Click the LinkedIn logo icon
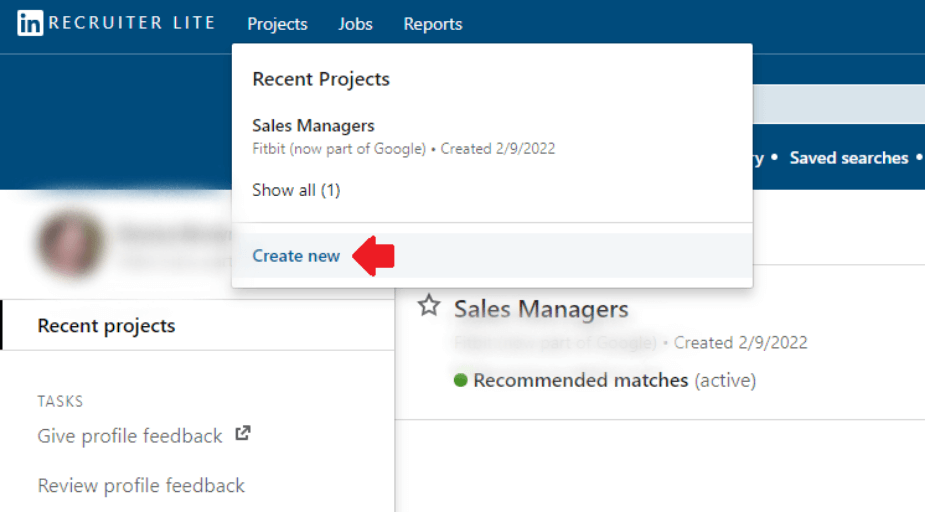 pos(30,24)
